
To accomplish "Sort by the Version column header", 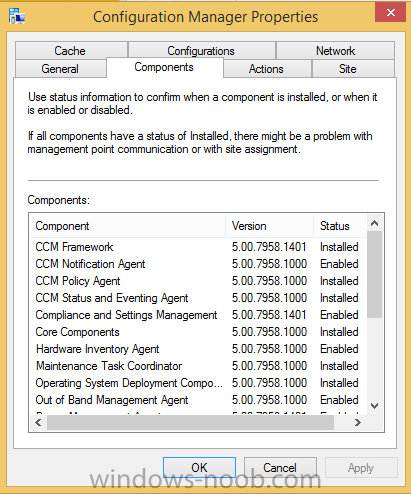I will [x=270, y=226].
